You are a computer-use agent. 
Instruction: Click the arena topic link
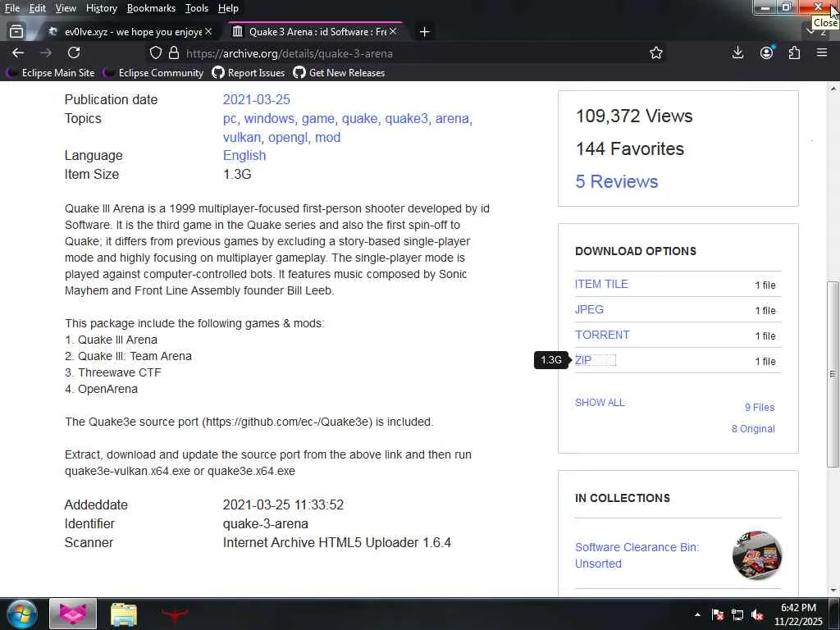[452, 118]
